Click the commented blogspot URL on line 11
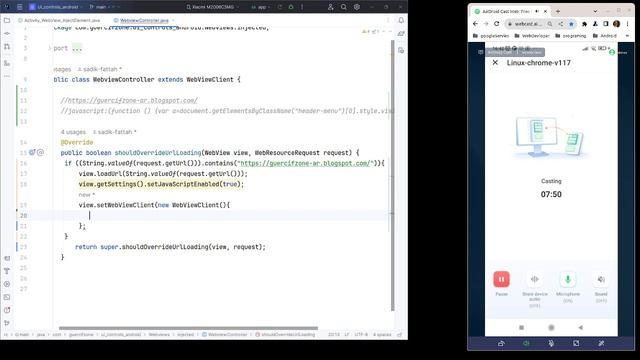 coord(132,100)
